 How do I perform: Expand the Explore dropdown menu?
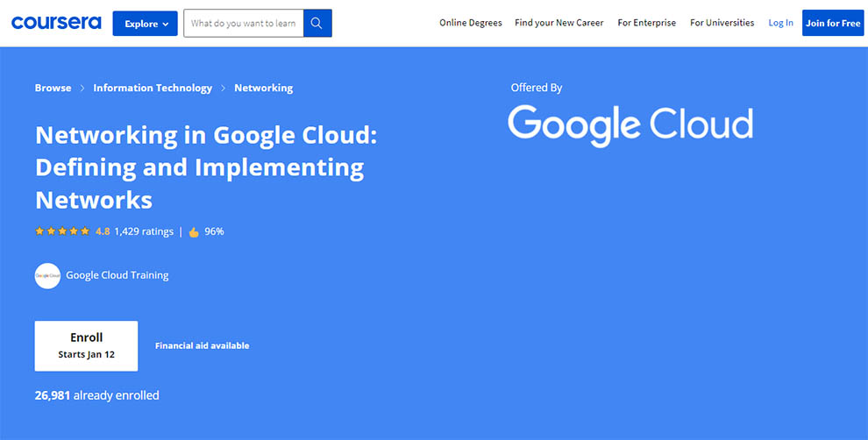[145, 24]
